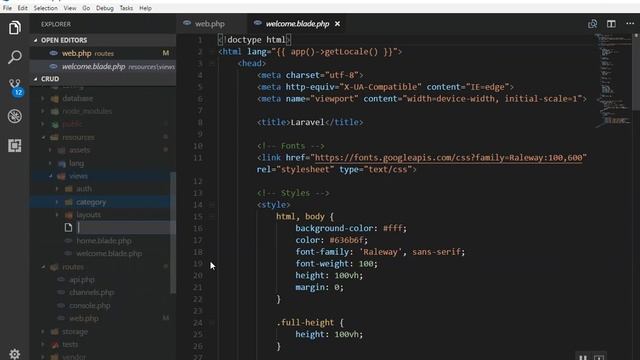Close the welcome.blade.php tab
640x360 pixels.
(337, 24)
